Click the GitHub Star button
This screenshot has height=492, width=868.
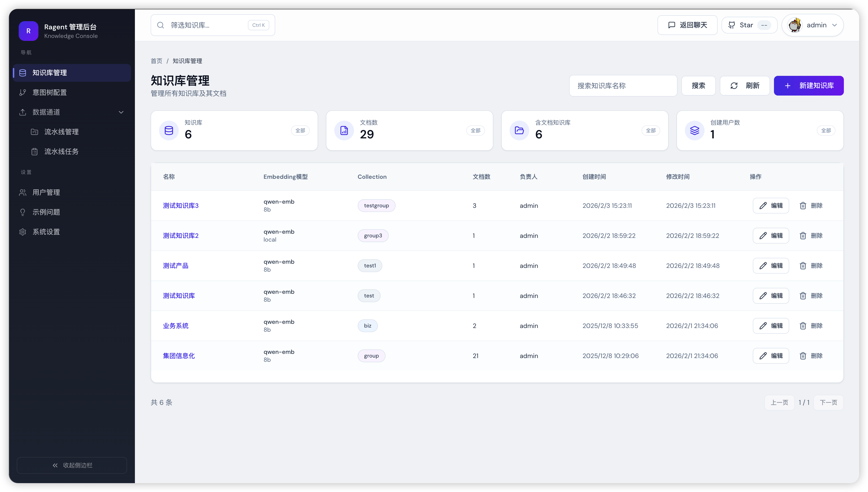click(x=749, y=25)
